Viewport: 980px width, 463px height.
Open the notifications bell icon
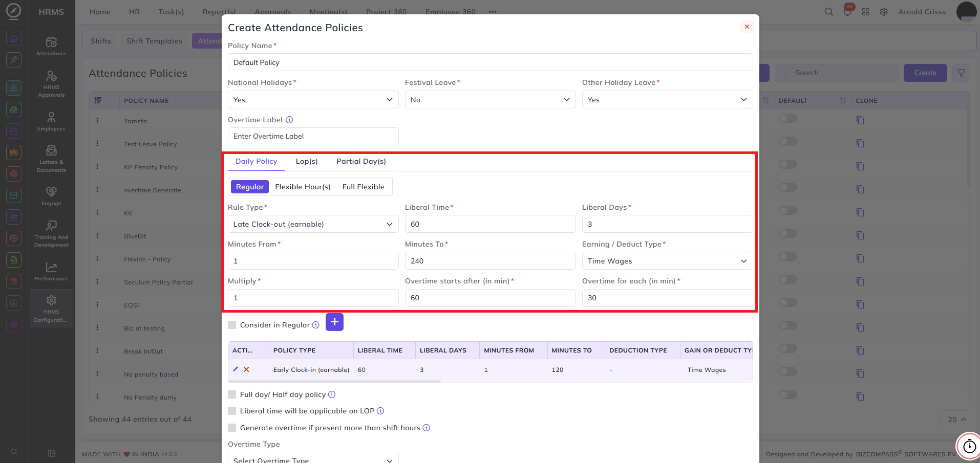click(x=847, y=12)
